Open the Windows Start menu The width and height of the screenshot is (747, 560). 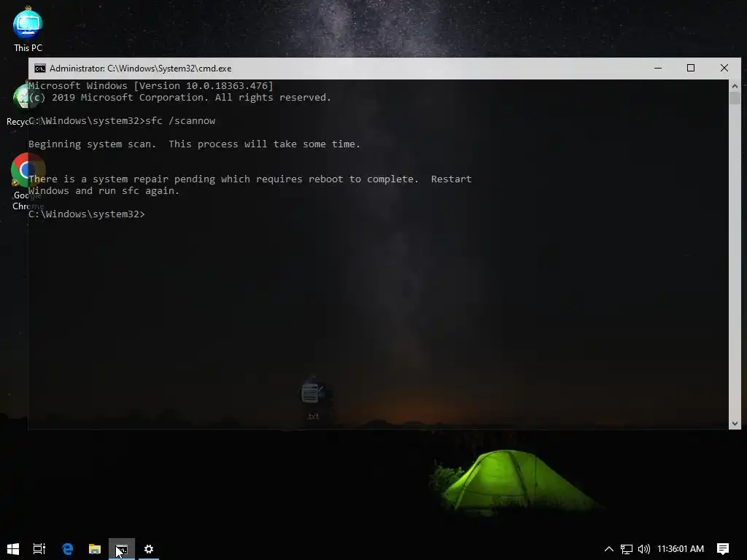[13, 549]
